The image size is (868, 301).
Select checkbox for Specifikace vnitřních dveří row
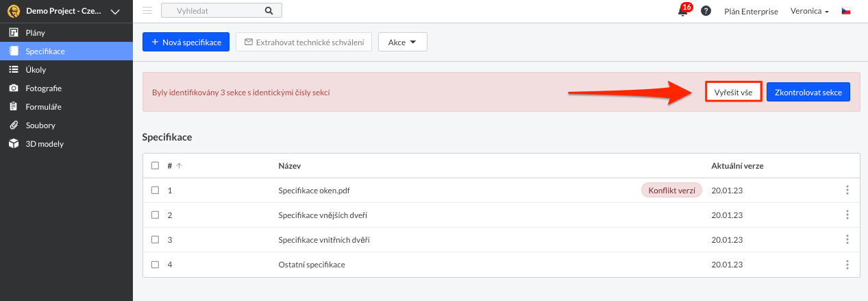coord(155,240)
